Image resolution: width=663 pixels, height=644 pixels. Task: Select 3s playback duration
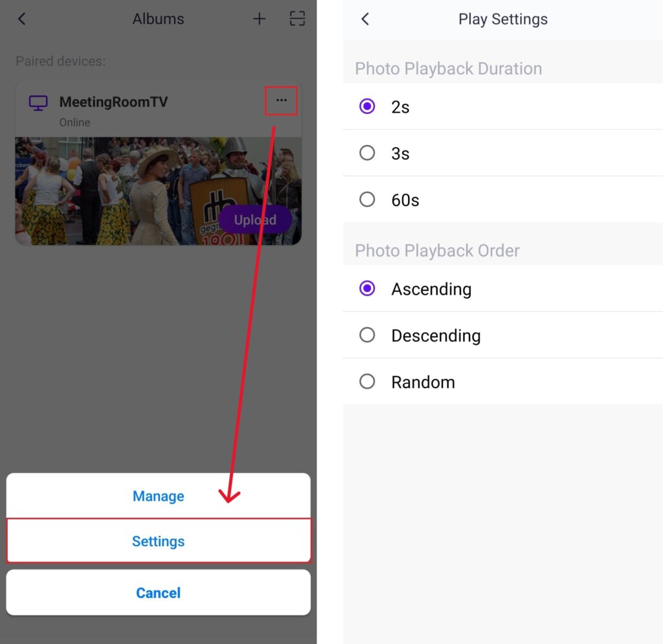367,153
